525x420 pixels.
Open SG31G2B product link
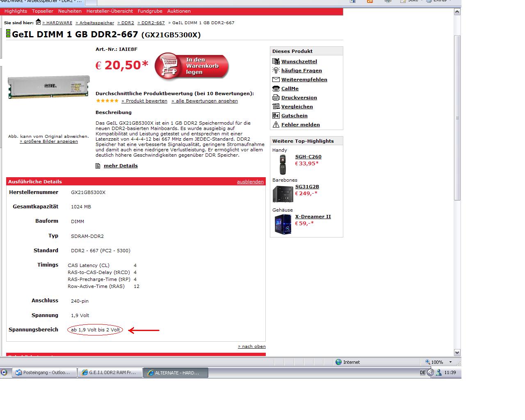(307, 187)
